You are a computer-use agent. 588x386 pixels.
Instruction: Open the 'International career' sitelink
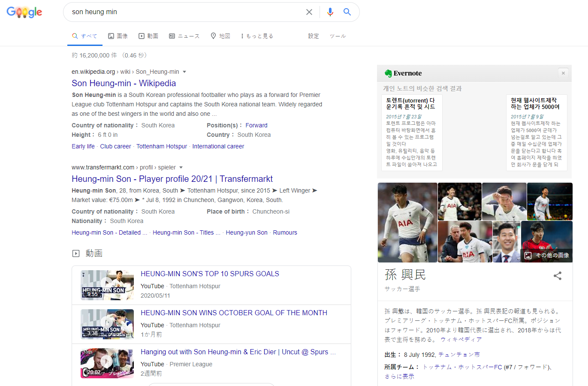218,146
